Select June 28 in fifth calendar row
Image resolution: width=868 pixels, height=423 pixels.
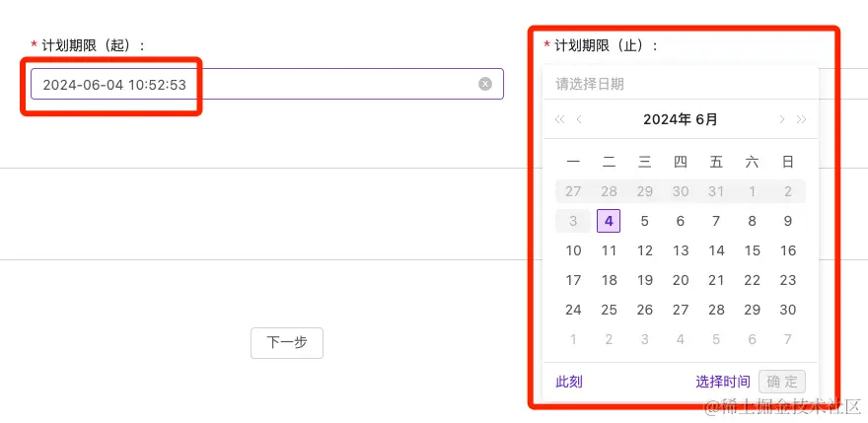coord(716,310)
